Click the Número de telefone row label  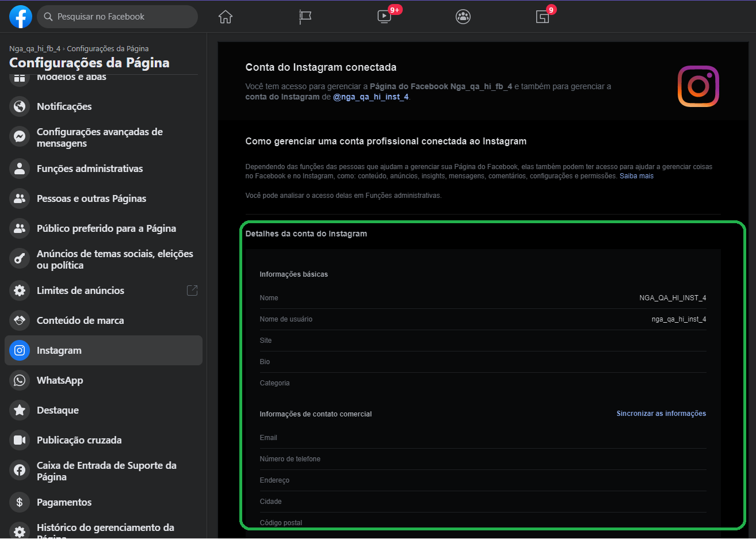tap(290, 459)
